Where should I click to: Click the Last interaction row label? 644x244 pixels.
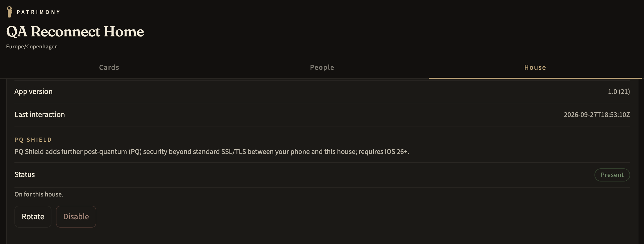click(x=39, y=114)
